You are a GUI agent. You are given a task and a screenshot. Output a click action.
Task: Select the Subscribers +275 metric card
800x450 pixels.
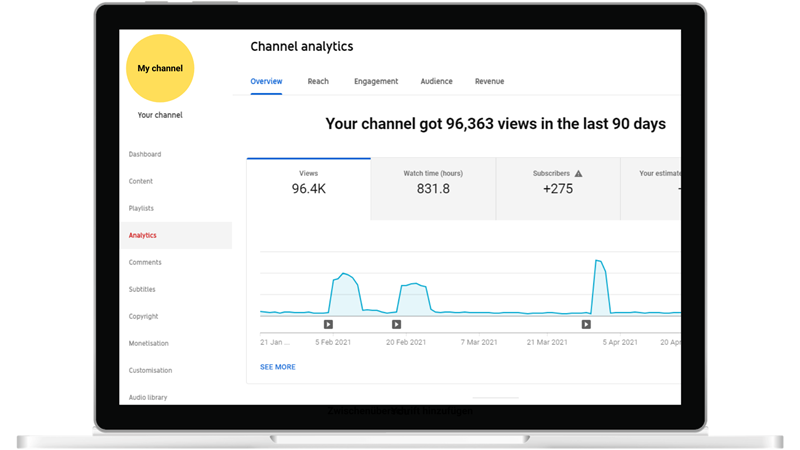(x=558, y=189)
